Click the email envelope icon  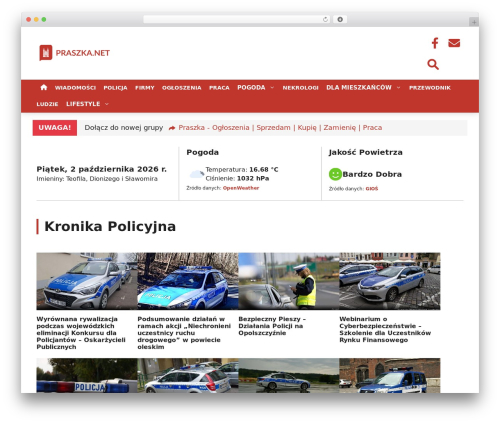454,43
